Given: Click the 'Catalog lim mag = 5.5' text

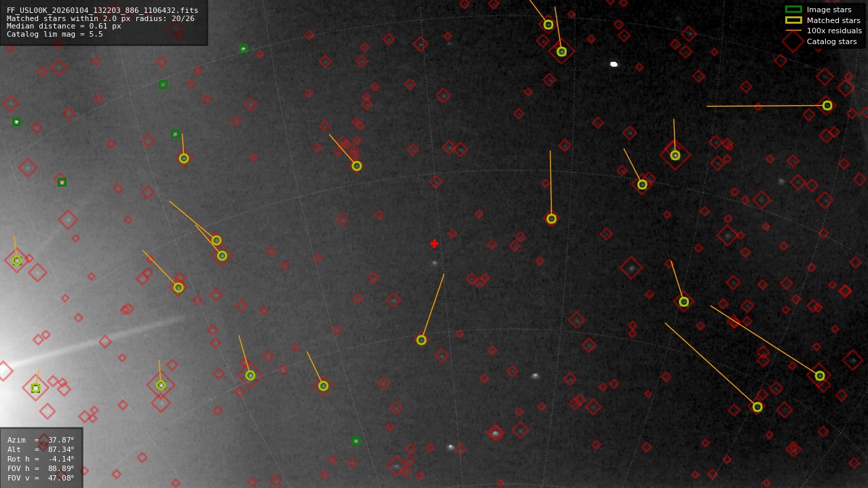Looking at the screenshot, I should coord(55,34).
